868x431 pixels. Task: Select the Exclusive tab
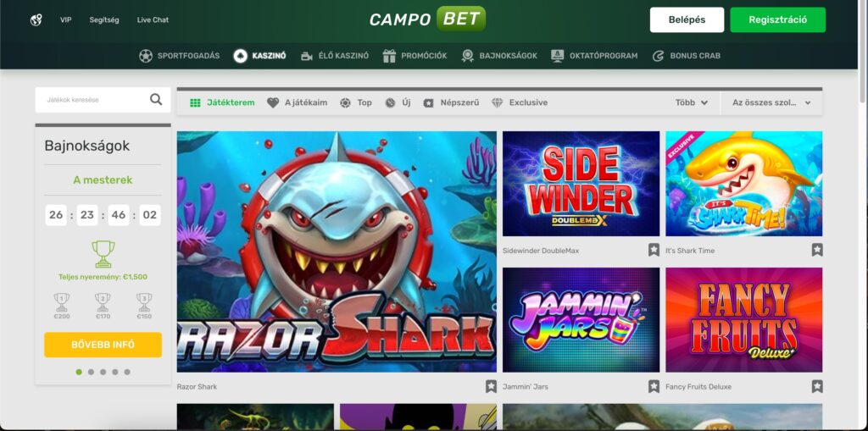[x=520, y=103]
